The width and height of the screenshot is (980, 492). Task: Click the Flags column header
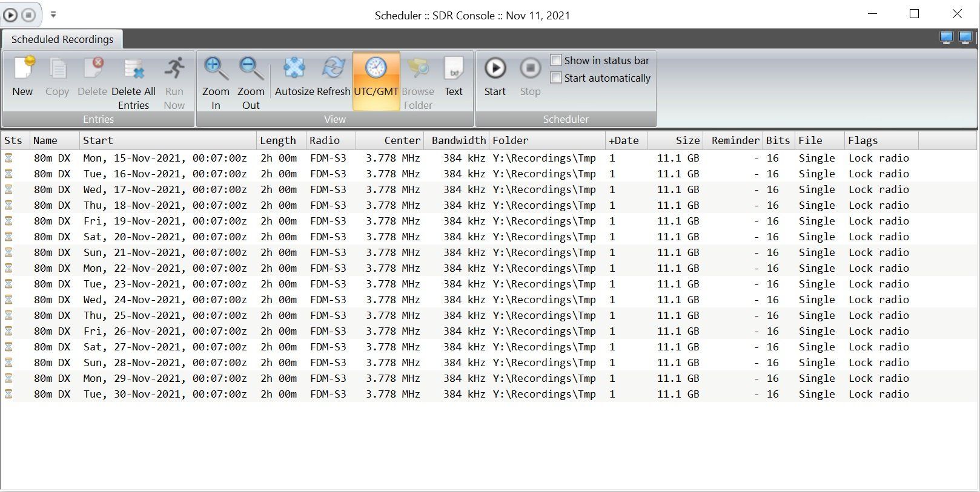[x=881, y=140]
